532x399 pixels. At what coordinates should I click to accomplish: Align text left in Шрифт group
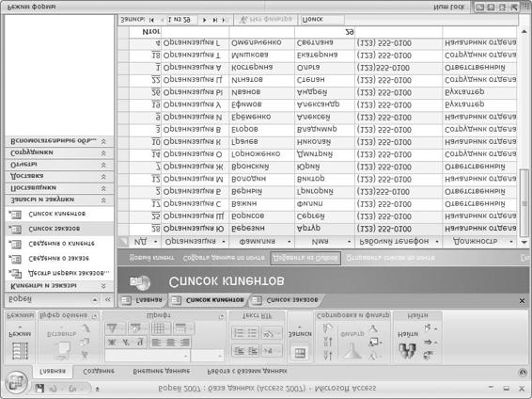[156, 343]
